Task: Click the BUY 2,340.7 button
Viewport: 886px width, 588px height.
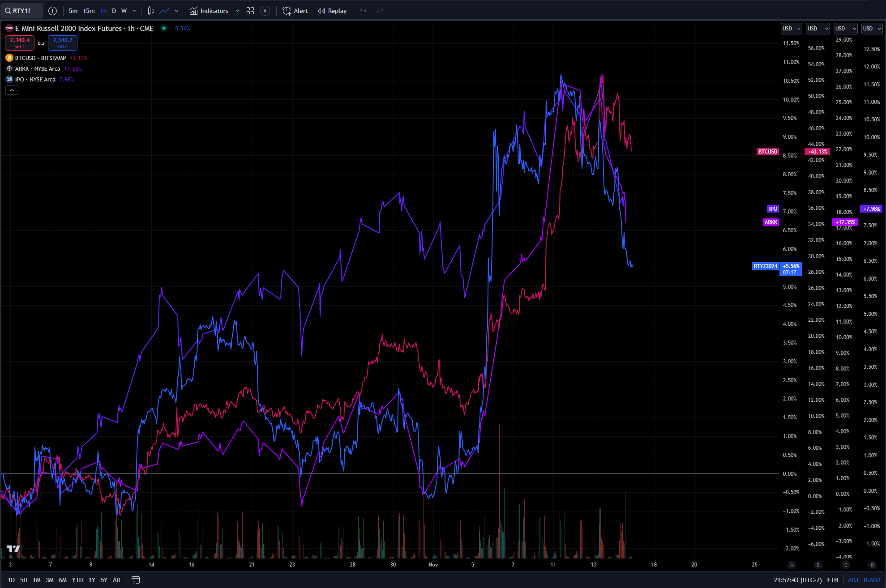Action: click(x=62, y=43)
